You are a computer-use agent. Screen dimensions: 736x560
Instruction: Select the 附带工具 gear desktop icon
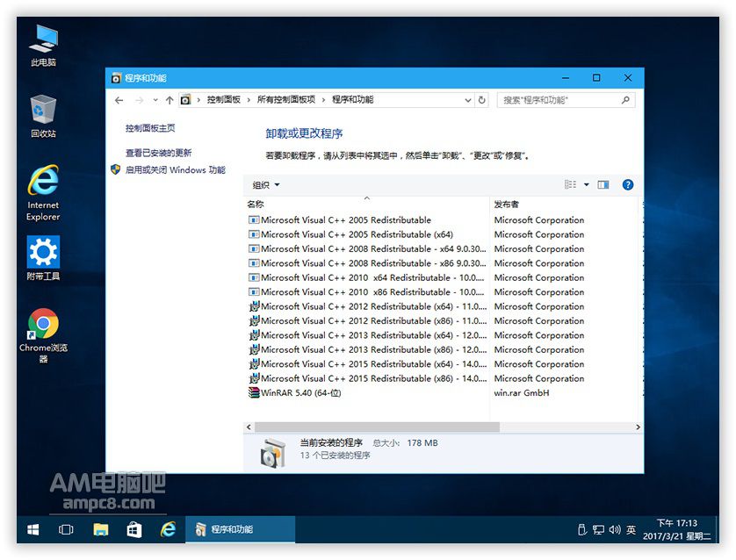tap(43, 258)
